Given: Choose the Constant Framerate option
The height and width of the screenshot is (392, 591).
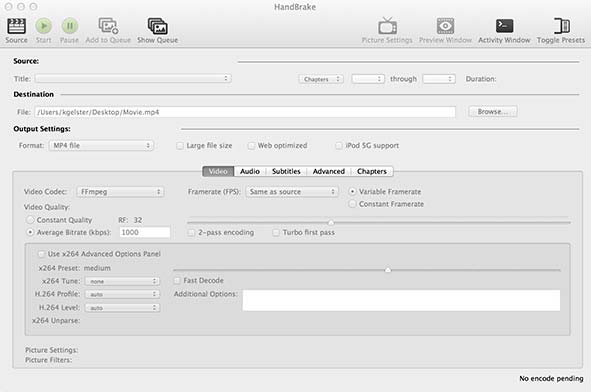Looking at the screenshot, I should (352, 204).
